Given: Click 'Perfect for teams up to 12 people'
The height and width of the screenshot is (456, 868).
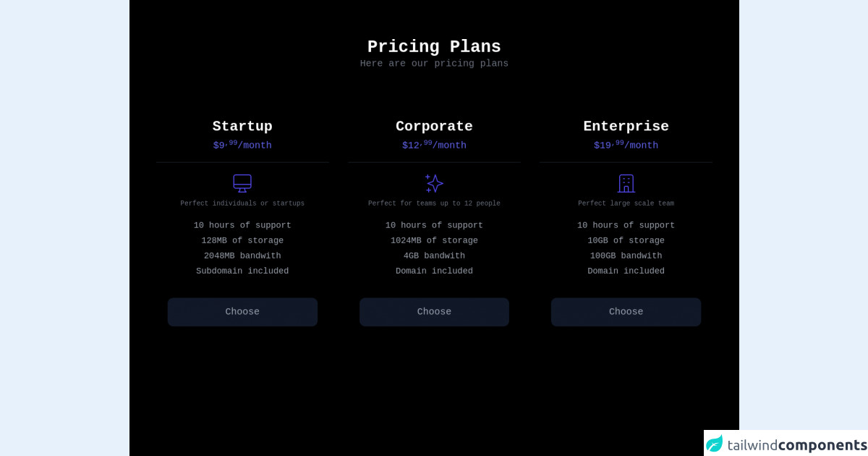Looking at the screenshot, I should click(x=434, y=203).
